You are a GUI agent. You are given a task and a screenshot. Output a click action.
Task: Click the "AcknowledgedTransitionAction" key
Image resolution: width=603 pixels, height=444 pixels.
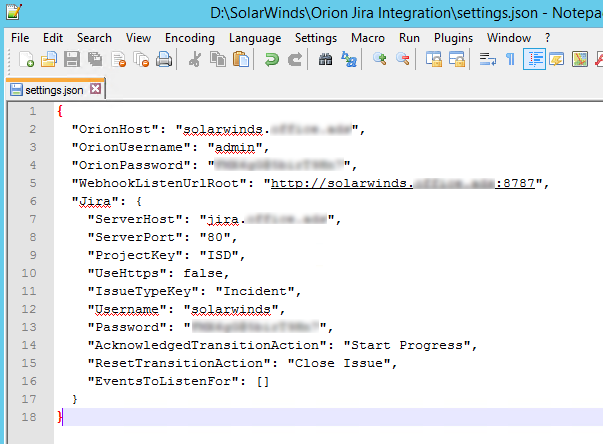tap(207, 345)
